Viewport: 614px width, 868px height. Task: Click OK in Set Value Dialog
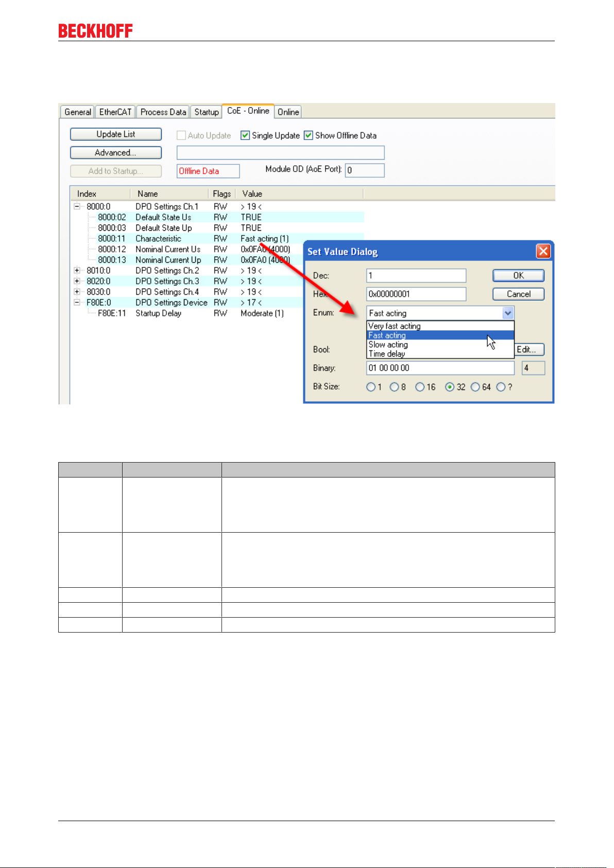click(518, 276)
